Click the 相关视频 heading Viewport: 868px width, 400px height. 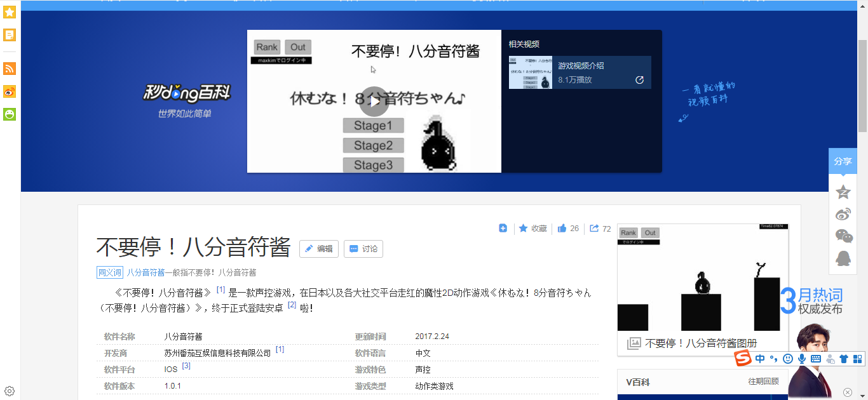click(524, 44)
